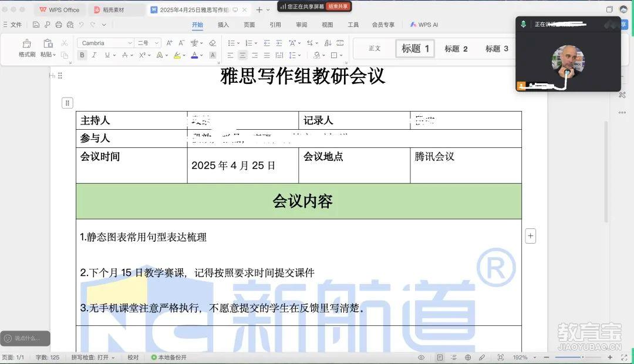Apply the font color swatch
Screen dimensions: 634x364
click(194, 55)
